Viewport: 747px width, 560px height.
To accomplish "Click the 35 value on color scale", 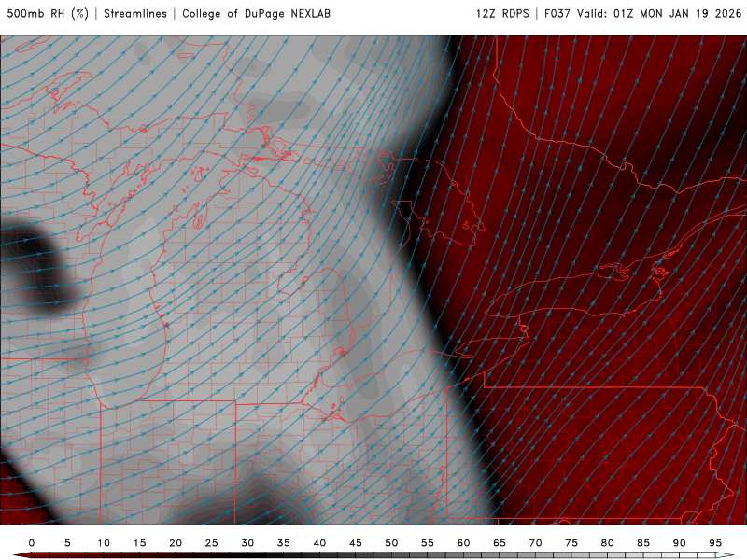I will 284,543.
